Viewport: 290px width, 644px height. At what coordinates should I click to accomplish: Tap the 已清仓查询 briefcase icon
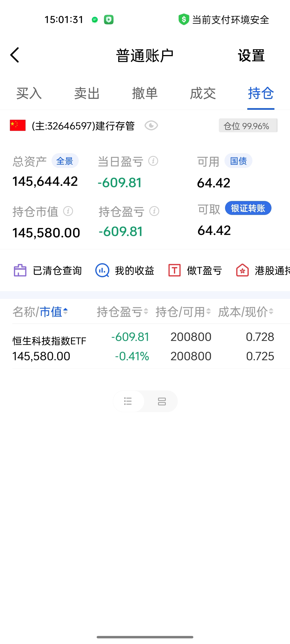click(20, 270)
